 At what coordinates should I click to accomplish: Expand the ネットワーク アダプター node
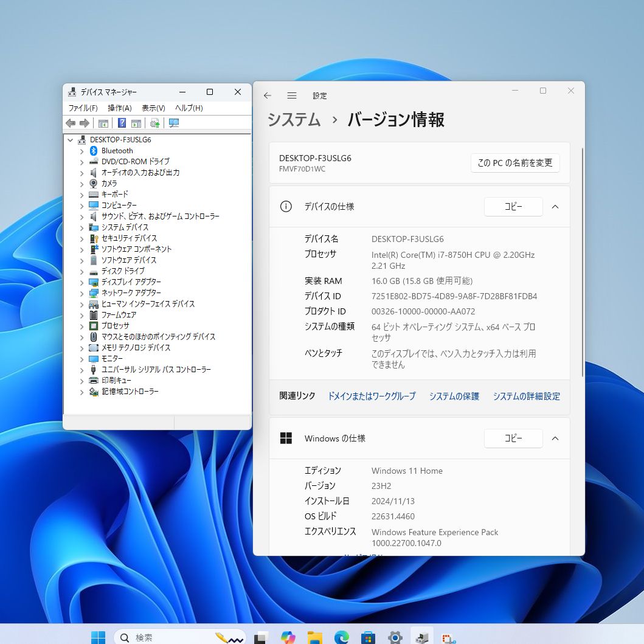click(x=81, y=293)
